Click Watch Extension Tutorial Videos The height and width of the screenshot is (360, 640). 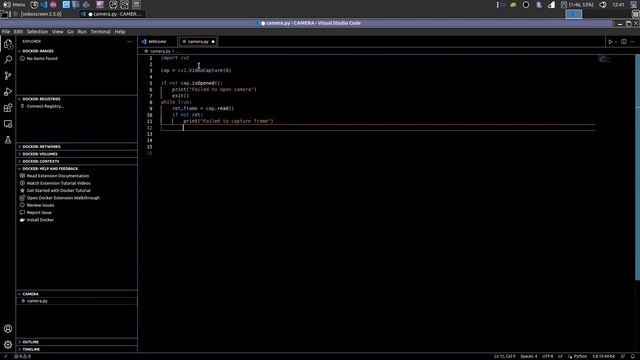(58, 183)
